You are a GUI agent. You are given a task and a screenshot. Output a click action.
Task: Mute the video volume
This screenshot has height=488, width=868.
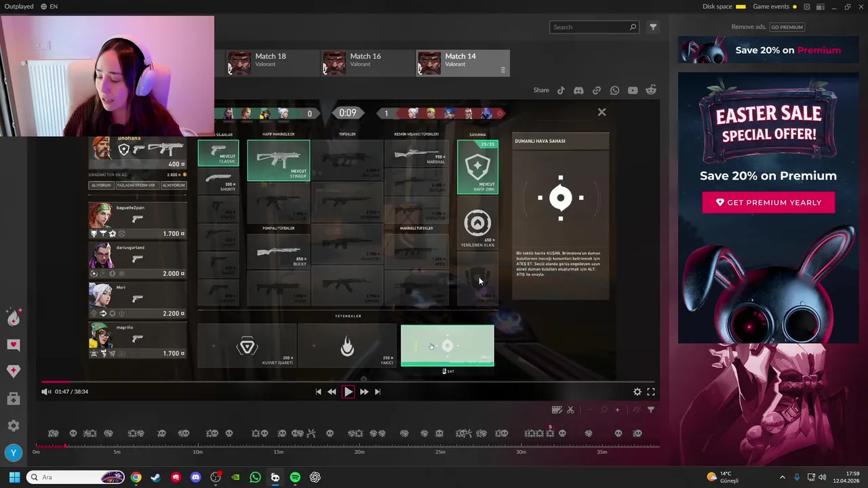click(46, 392)
